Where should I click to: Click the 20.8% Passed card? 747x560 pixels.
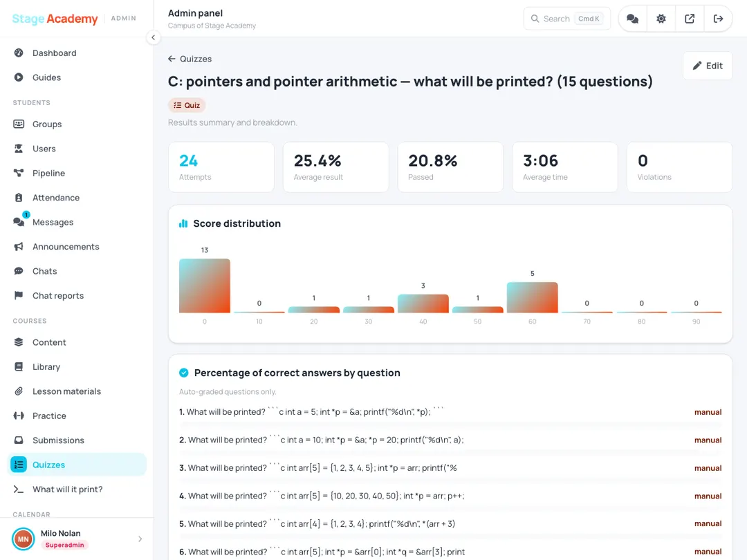tap(450, 167)
